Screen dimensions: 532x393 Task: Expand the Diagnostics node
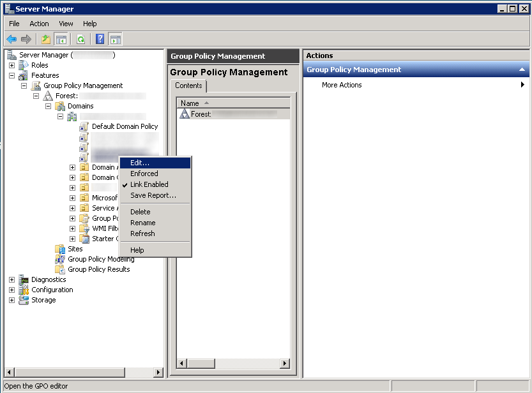pos(12,280)
